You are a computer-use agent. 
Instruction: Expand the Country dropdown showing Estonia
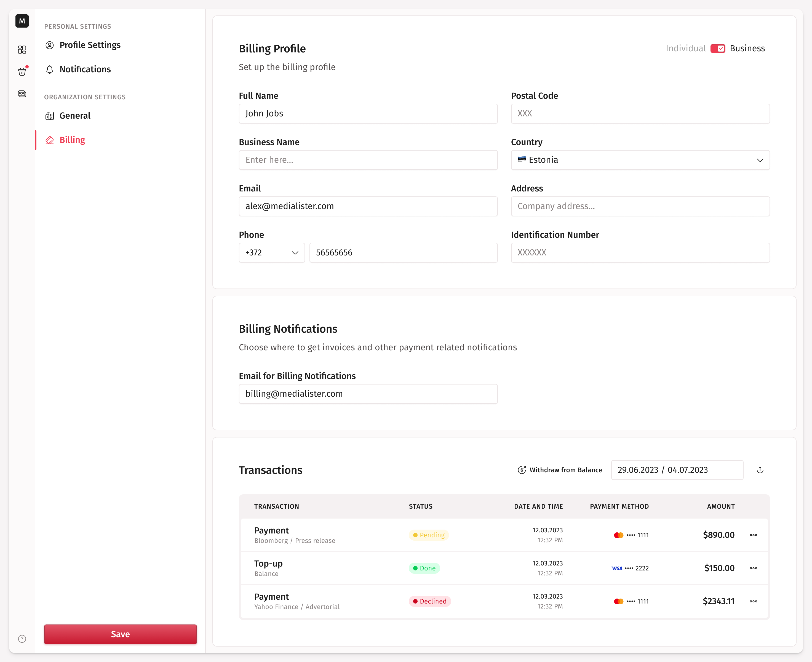(x=640, y=160)
